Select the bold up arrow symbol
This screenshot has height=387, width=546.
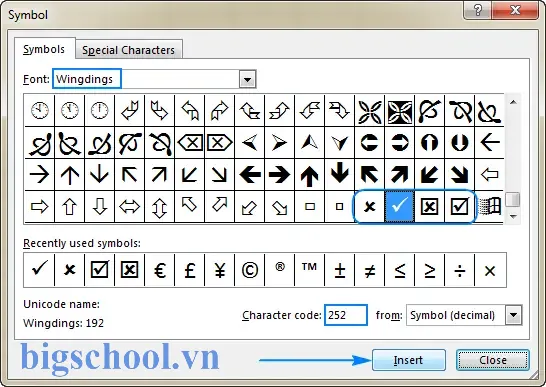tap(310, 174)
